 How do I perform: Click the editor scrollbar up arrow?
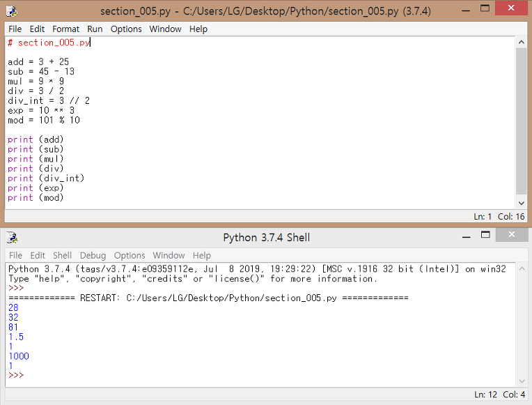(521, 42)
